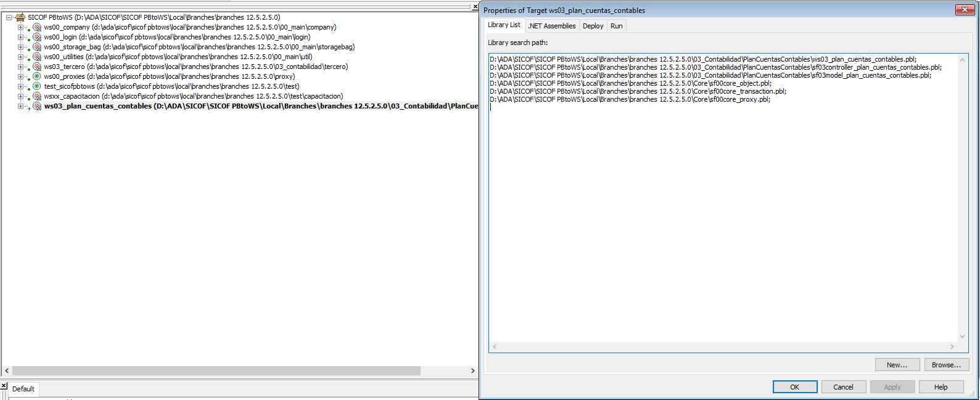Image resolution: width=980 pixels, height=400 pixels.
Task: Expand the ws00_utilities tree node
Action: 20,57
